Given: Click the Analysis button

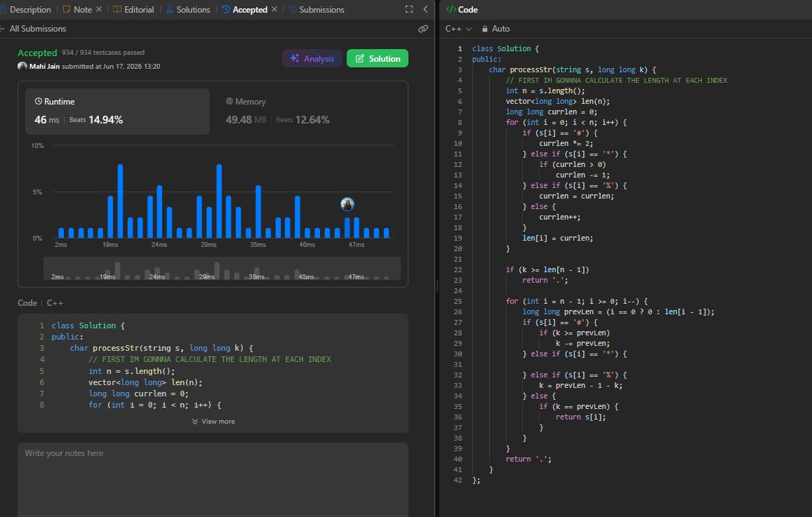Looking at the screenshot, I should coord(312,58).
